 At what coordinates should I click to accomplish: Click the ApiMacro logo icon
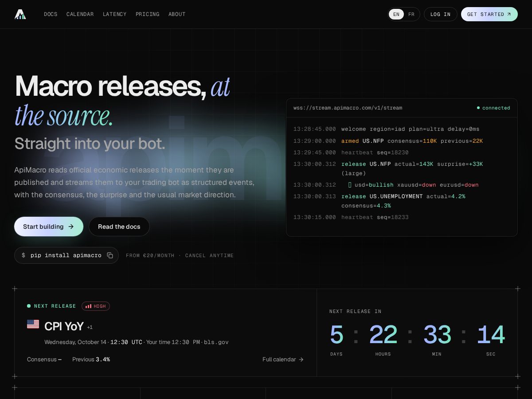coord(20,14)
